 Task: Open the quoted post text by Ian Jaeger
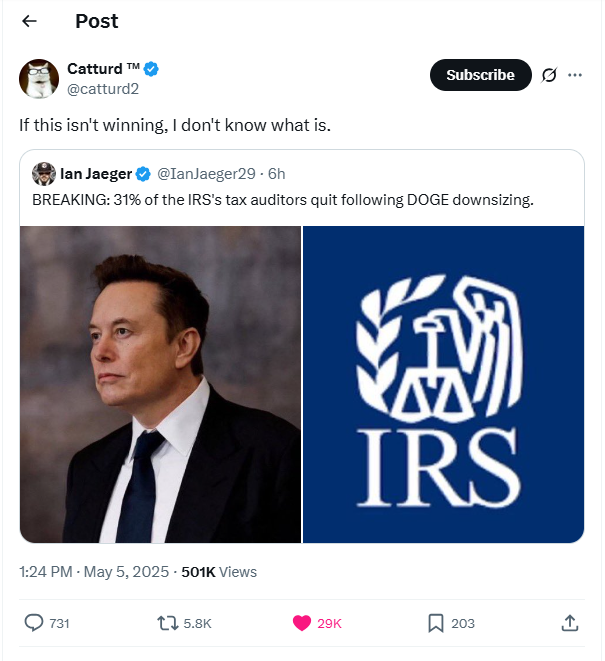click(x=283, y=200)
